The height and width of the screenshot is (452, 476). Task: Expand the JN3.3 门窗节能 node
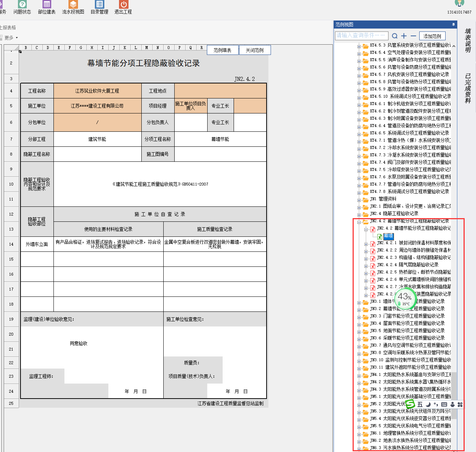click(x=359, y=317)
